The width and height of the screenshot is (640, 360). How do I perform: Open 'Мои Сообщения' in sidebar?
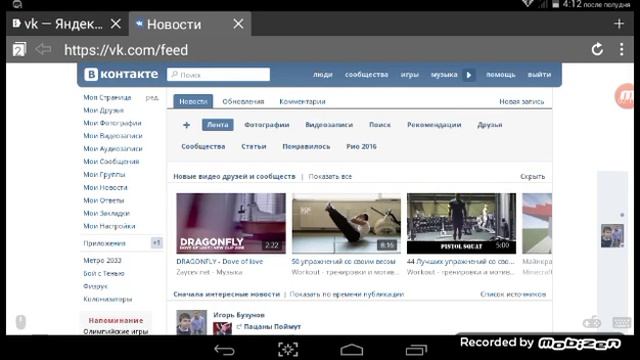pyautogui.click(x=111, y=162)
